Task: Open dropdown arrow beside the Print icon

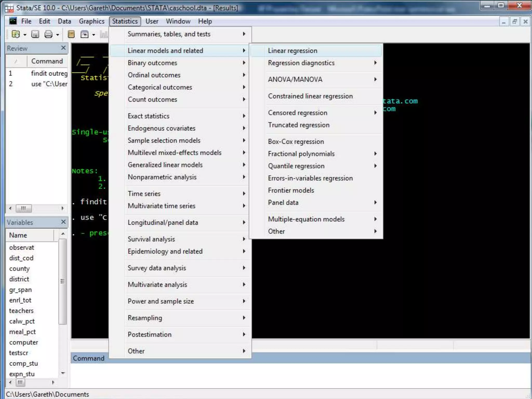Action: tap(58, 35)
